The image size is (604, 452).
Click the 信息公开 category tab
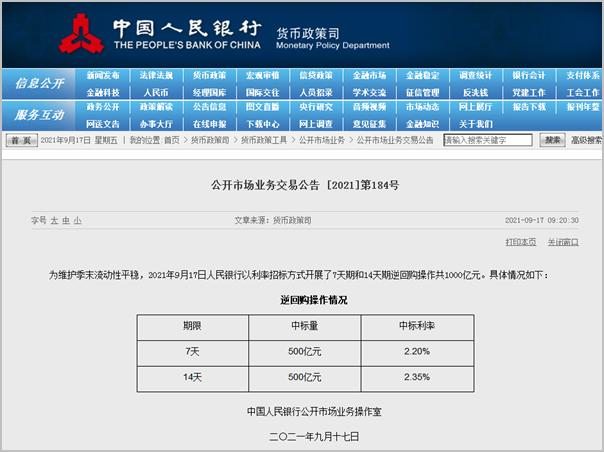[x=39, y=84]
